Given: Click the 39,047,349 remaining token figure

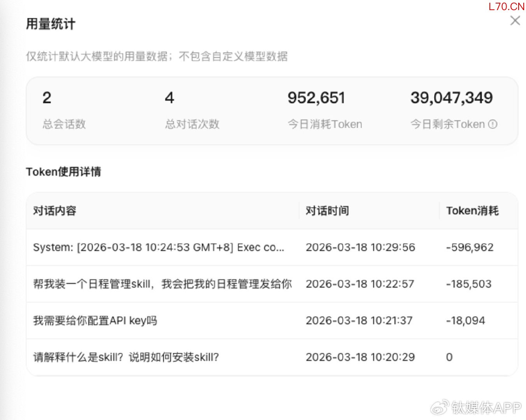Looking at the screenshot, I should [451, 98].
